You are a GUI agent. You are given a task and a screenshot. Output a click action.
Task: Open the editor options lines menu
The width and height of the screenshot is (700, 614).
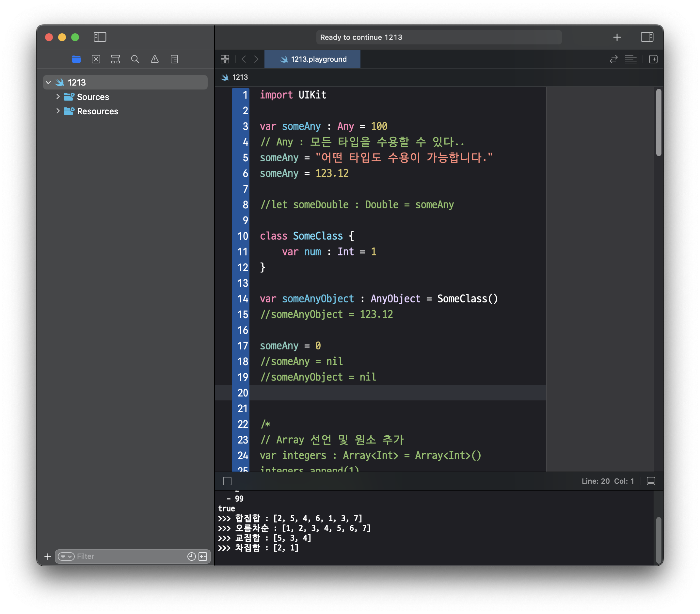click(x=630, y=59)
